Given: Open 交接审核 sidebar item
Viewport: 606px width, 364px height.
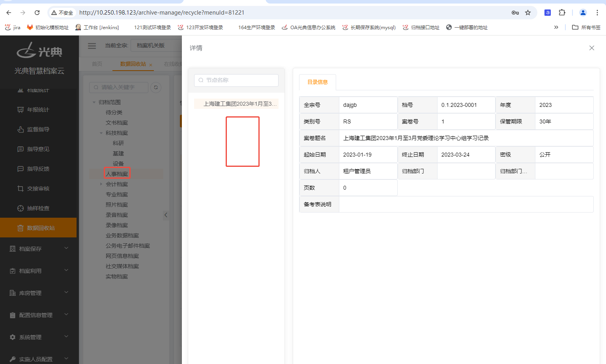Looking at the screenshot, I should coord(38,189).
